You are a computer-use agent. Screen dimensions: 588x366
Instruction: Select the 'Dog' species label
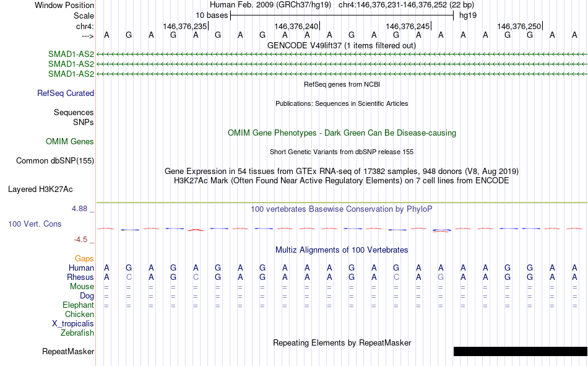[87, 296]
